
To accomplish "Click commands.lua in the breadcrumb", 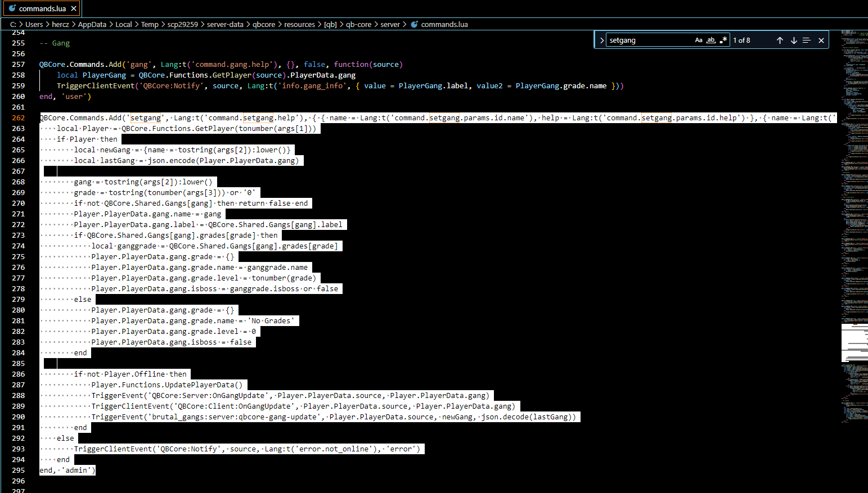I will 444,24.
